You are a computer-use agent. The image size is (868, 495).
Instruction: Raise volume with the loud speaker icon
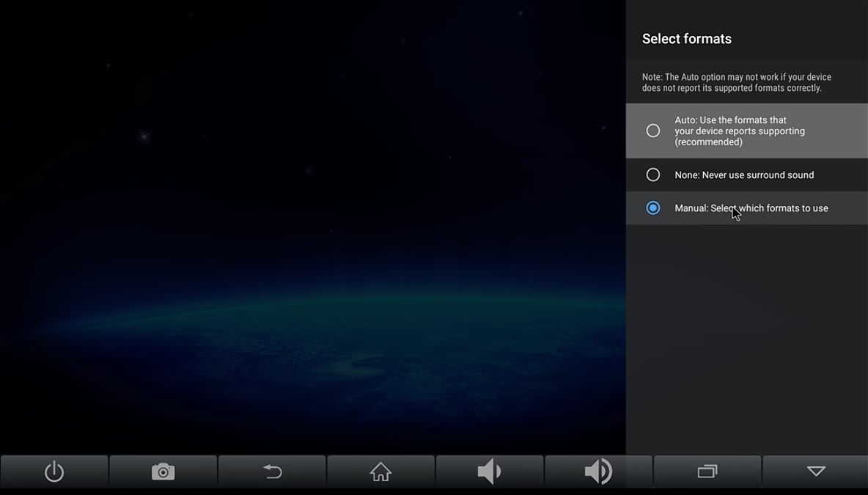pos(598,472)
